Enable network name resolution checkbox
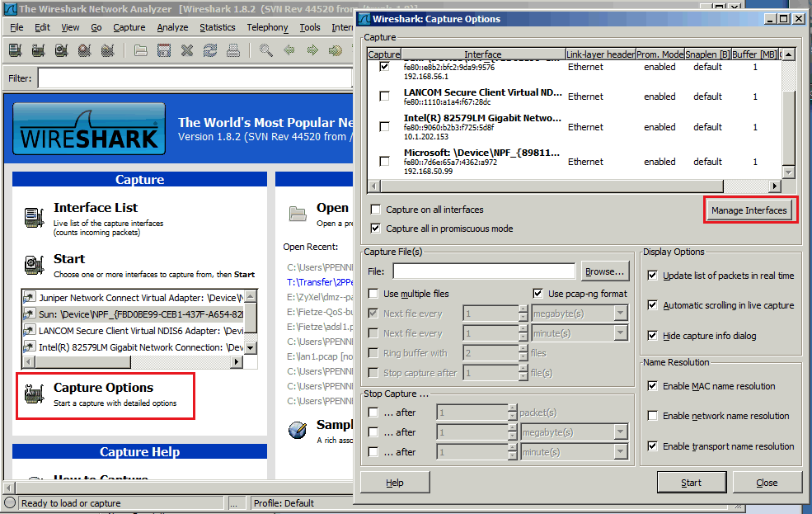Screen dimensions: 812x514 (653, 416)
